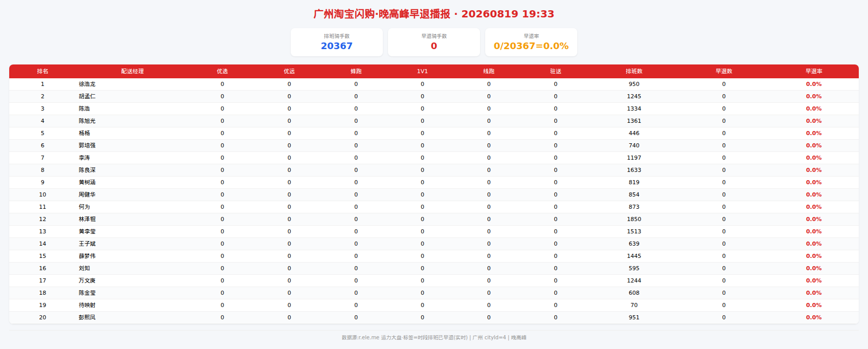This screenshot has height=349, width=868.
Task: Select manager name 陈良深
Action: point(87,170)
